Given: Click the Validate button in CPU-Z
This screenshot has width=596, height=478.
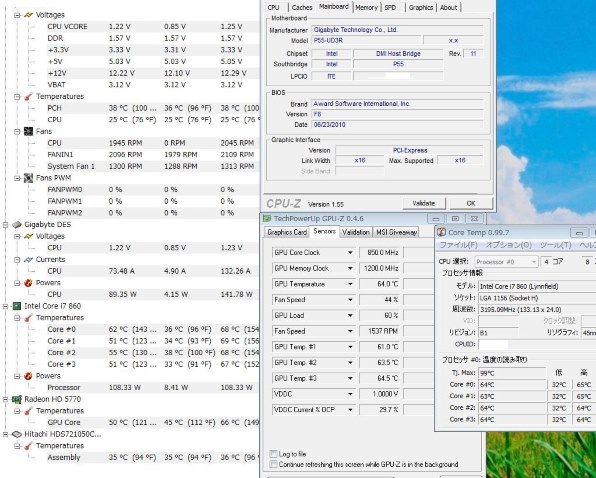Looking at the screenshot, I should coord(424,203).
